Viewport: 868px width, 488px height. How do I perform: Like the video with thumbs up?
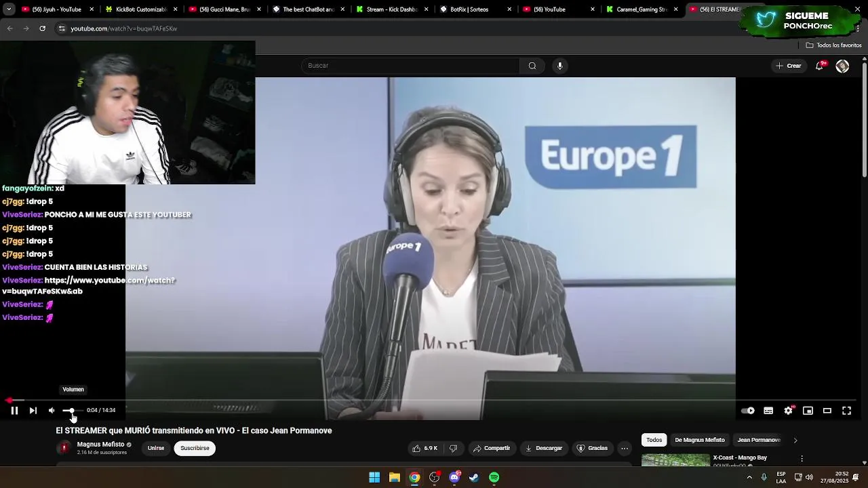pyautogui.click(x=425, y=448)
